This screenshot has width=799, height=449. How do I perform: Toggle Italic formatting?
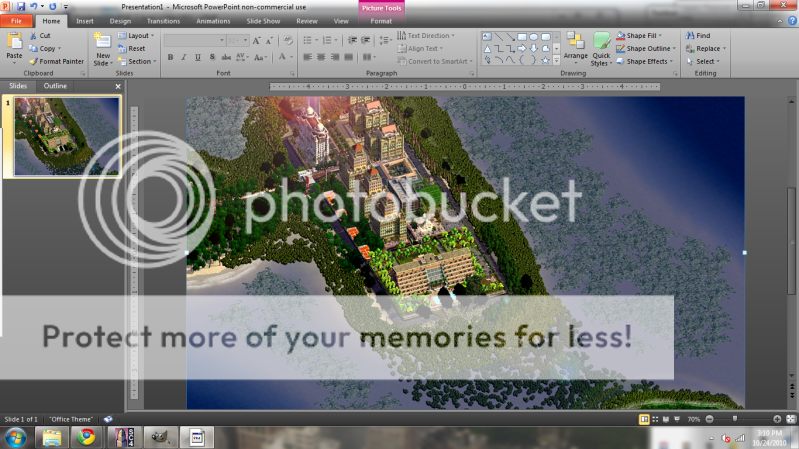tap(184, 57)
